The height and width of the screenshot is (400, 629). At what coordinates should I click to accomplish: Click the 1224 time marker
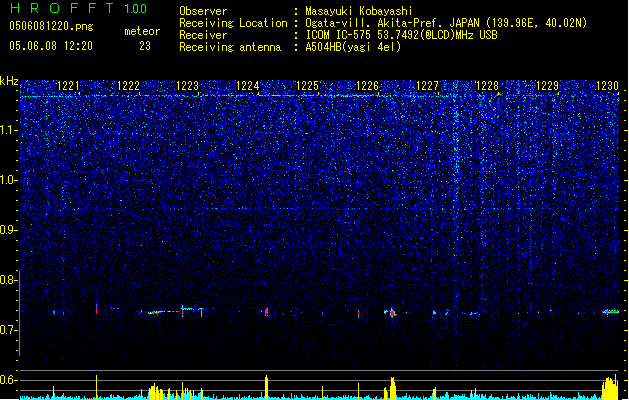point(248,86)
